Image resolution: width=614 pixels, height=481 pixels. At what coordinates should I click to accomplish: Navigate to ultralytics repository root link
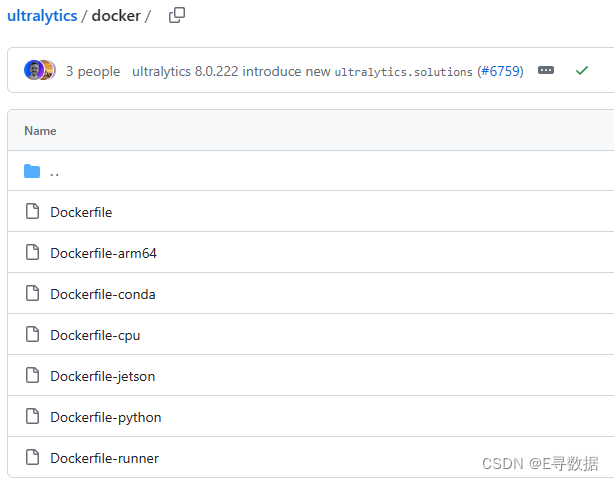point(42,16)
